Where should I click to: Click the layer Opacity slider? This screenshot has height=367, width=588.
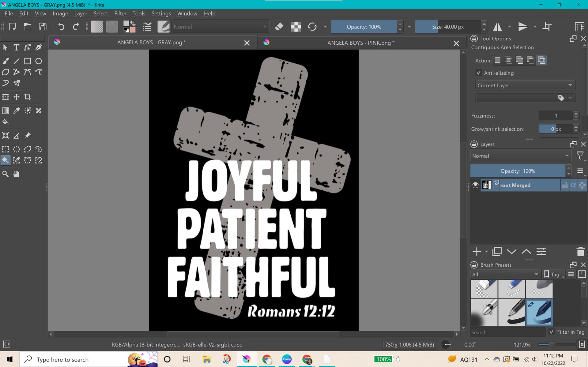coord(518,171)
